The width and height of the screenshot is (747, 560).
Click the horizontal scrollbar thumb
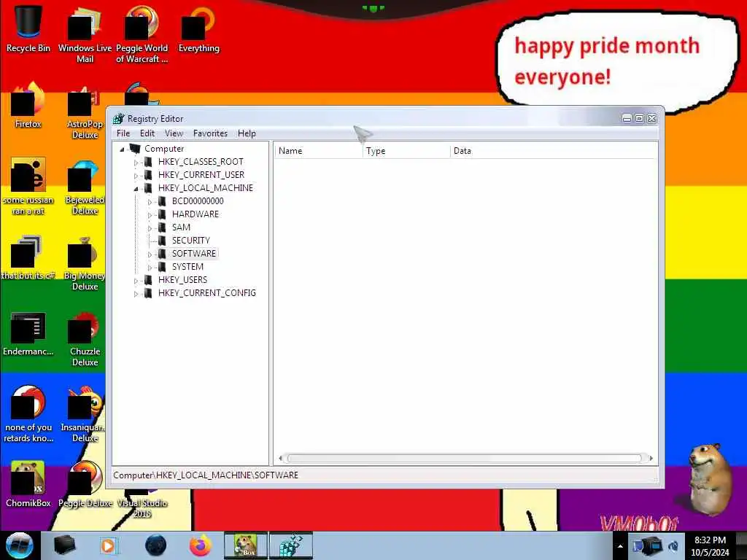[x=465, y=458]
